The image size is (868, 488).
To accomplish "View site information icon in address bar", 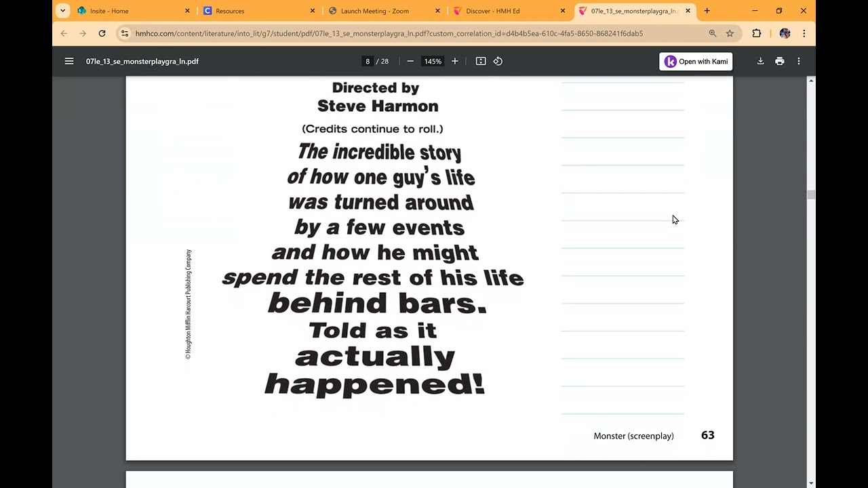I will 125,33.
